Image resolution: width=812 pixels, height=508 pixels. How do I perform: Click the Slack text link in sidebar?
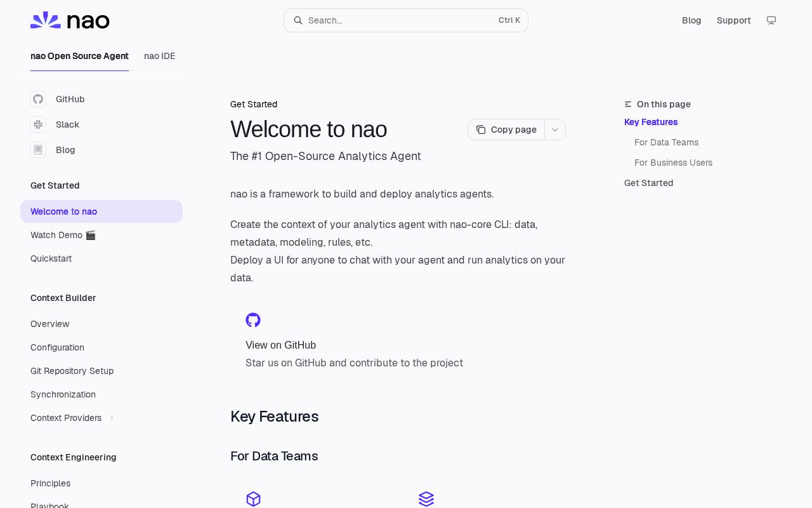point(67,124)
